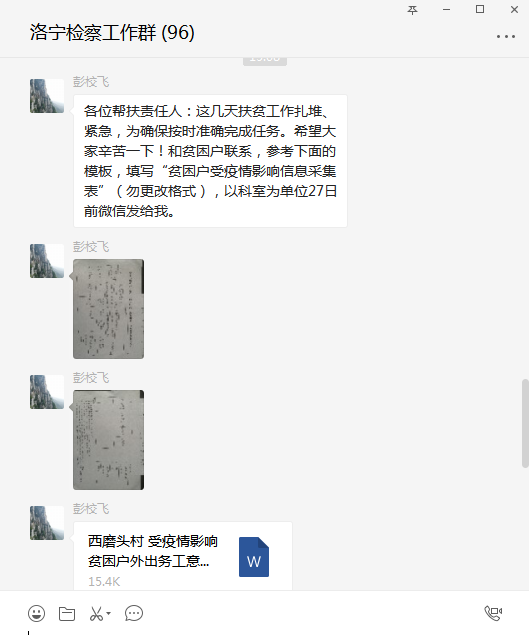The image size is (529, 635).
Task: Start a voice or video call
Action: click(x=493, y=614)
